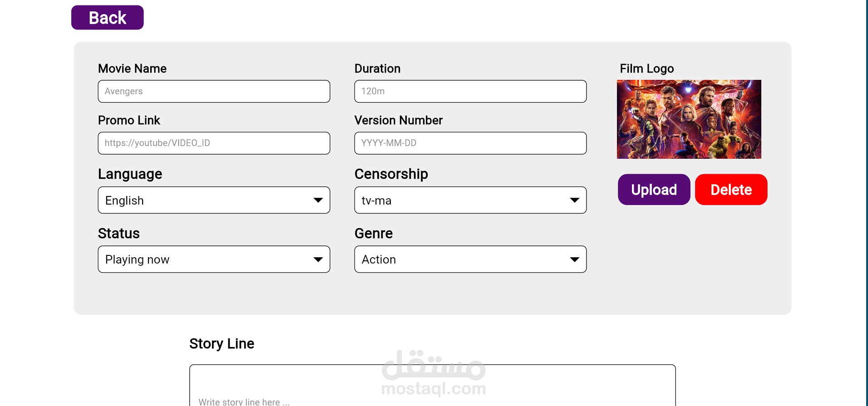Click the Back button

click(108, 18)
